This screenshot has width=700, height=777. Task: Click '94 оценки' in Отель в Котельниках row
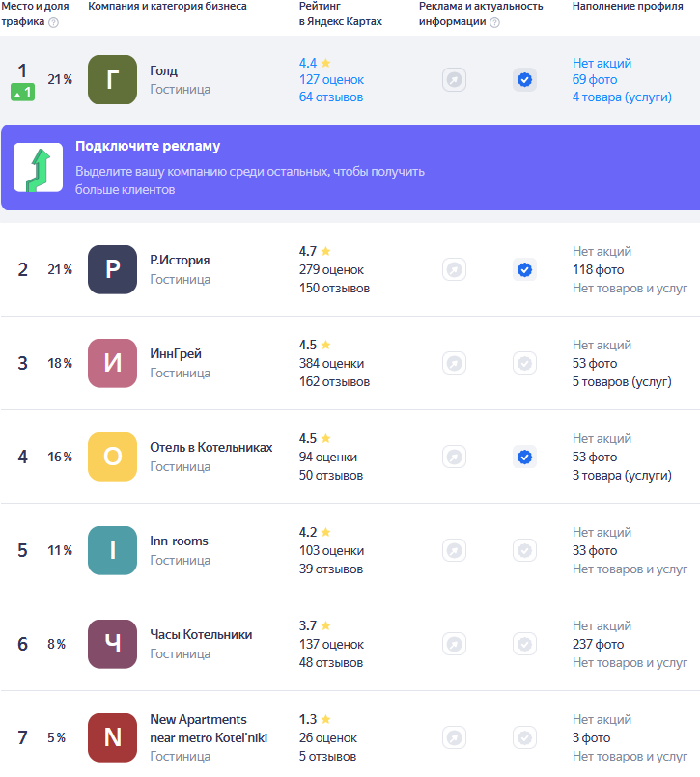(328, 458)
